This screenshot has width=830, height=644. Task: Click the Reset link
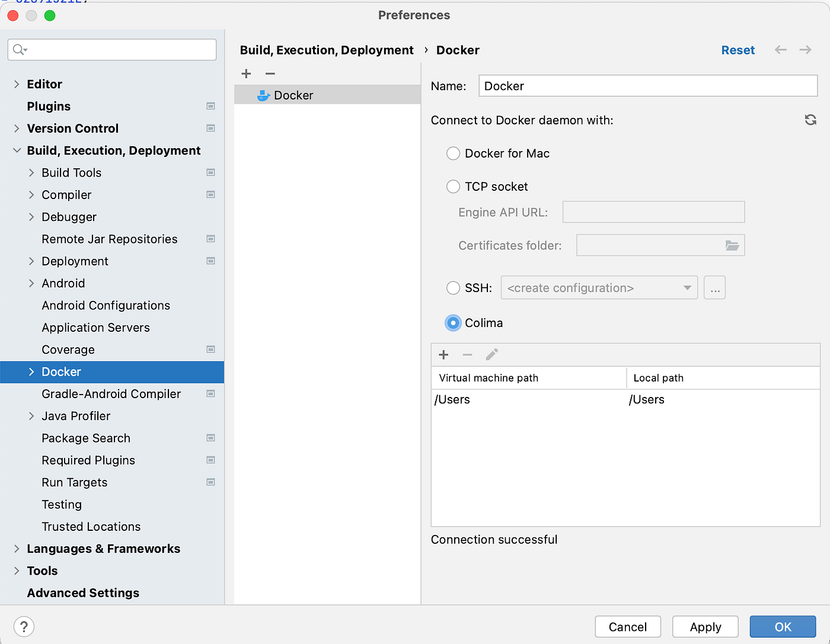pos(738,50)
